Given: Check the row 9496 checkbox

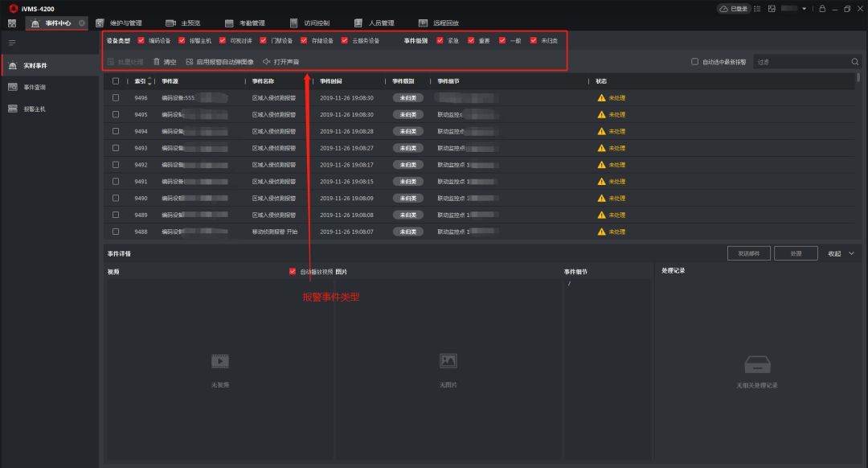Looking at the screenshot, I should coord(116,97).
